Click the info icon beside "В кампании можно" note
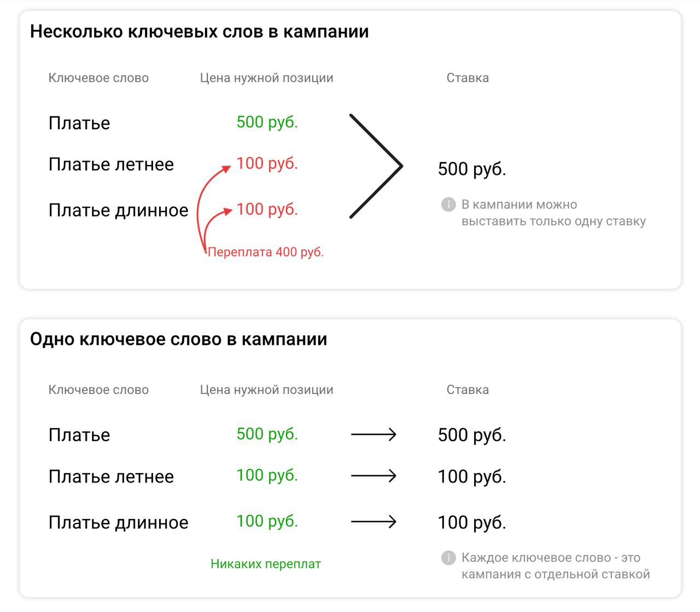 (x=448, y=205)
